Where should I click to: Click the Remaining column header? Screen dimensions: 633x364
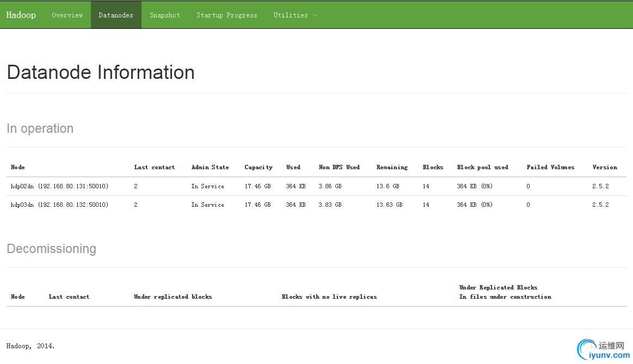(392, 167)
